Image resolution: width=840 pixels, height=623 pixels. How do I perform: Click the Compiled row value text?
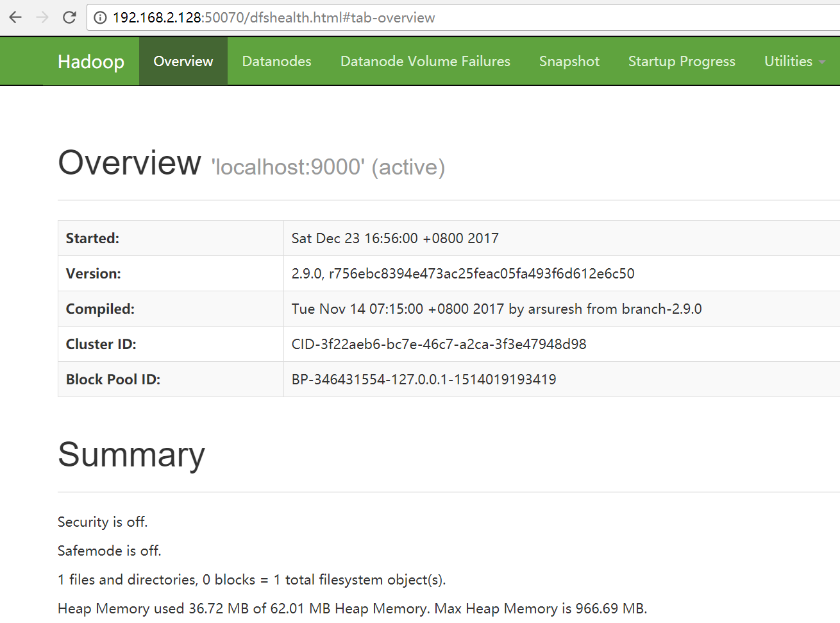(496, 309)
